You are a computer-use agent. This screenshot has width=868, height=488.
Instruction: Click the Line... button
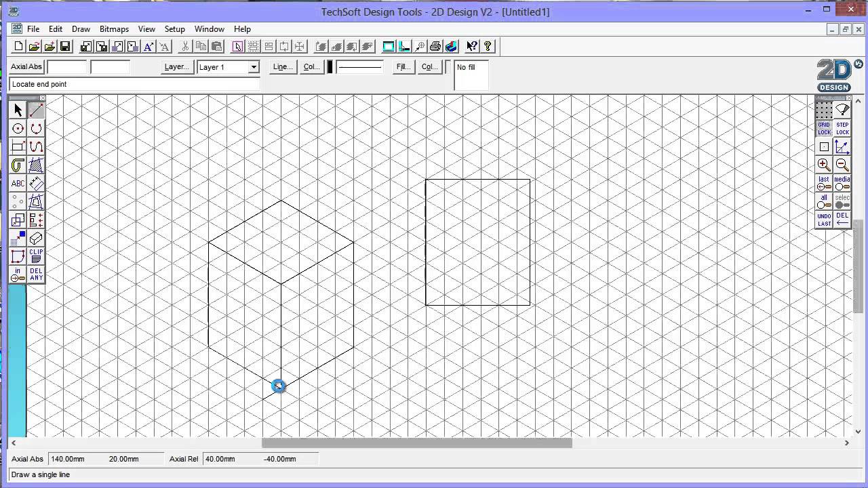[x=282, y=67]
